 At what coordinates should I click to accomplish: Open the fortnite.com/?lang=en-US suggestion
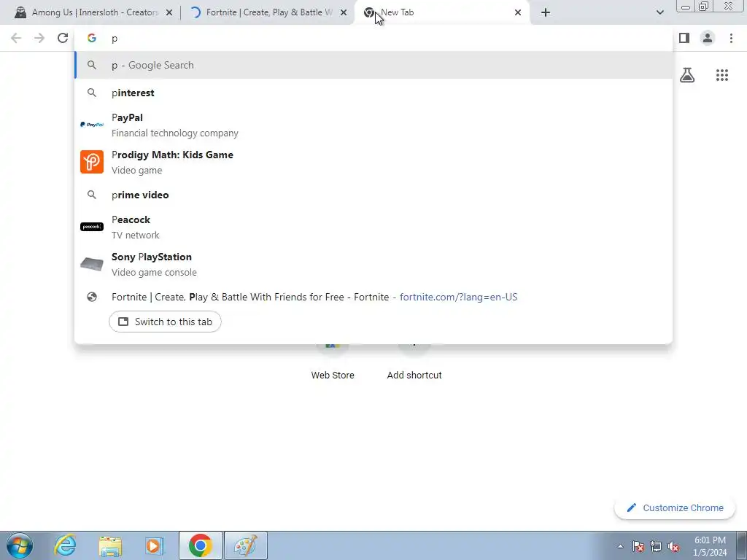coord(373,297)
